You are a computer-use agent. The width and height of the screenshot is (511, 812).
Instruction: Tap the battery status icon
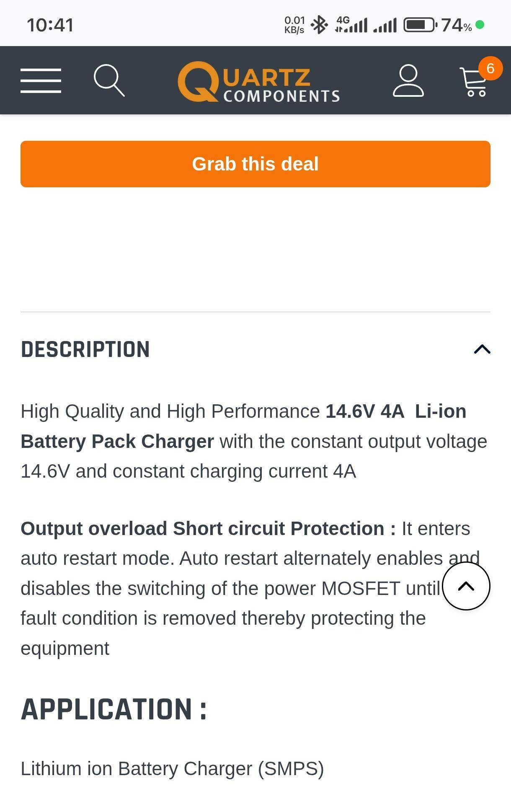point(421,25)
